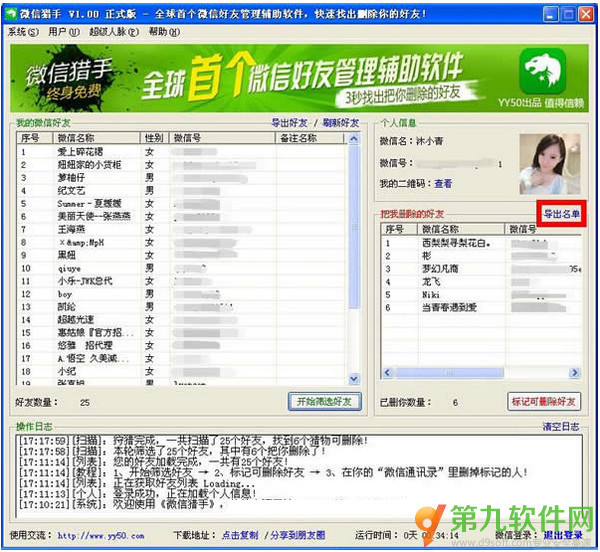Screen dimensions: 600x552
Task: Select friend row 超越光速
Action: coord(182,320)
